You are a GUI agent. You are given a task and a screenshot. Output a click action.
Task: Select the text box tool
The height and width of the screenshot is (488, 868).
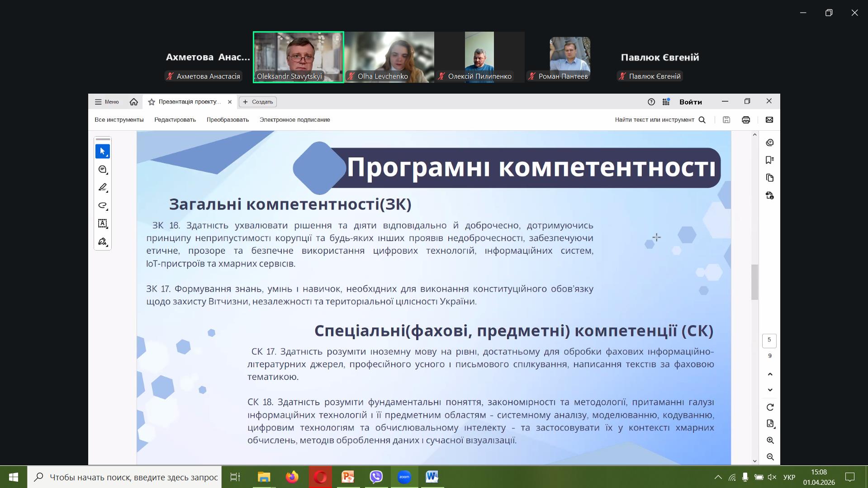point(103,223)
